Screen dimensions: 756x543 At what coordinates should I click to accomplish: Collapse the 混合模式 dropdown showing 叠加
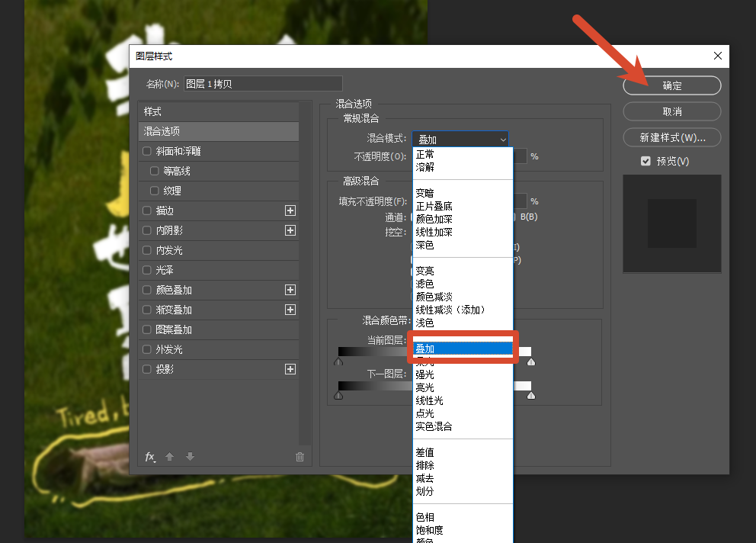[x=460, y=139]
